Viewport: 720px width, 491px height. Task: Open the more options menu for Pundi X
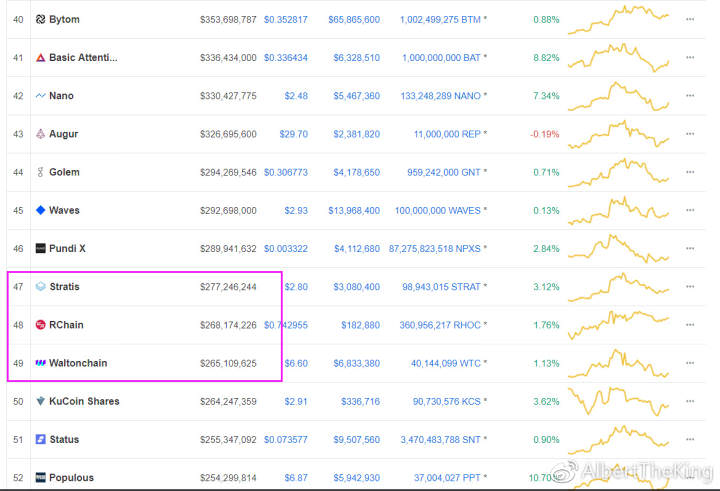(690, 248)
